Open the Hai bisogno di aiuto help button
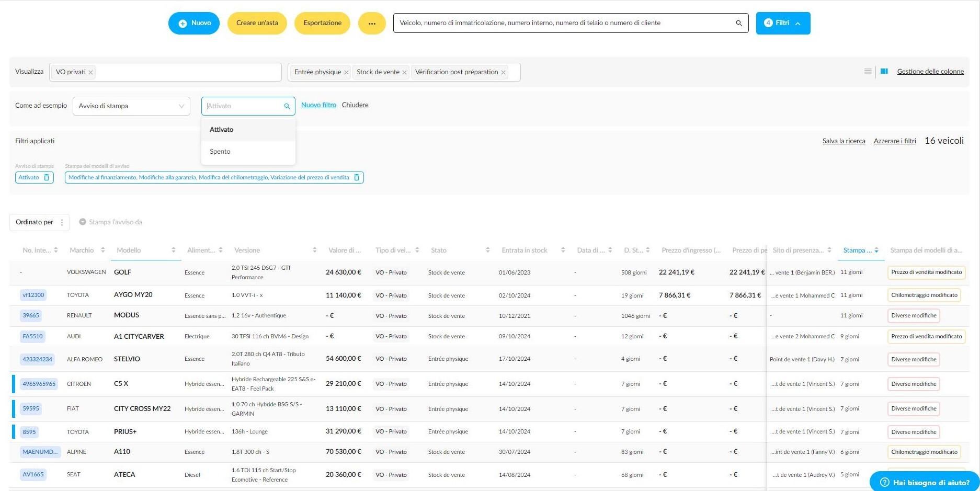Screen dimensions: 980x491 point(924,482)
